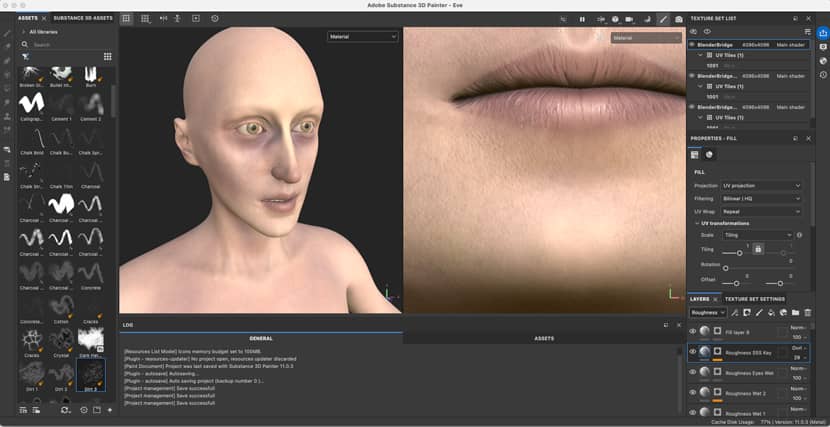Open the Scale dropdown showing Tiling
830x427 pixels.
(x=757, y=235)
